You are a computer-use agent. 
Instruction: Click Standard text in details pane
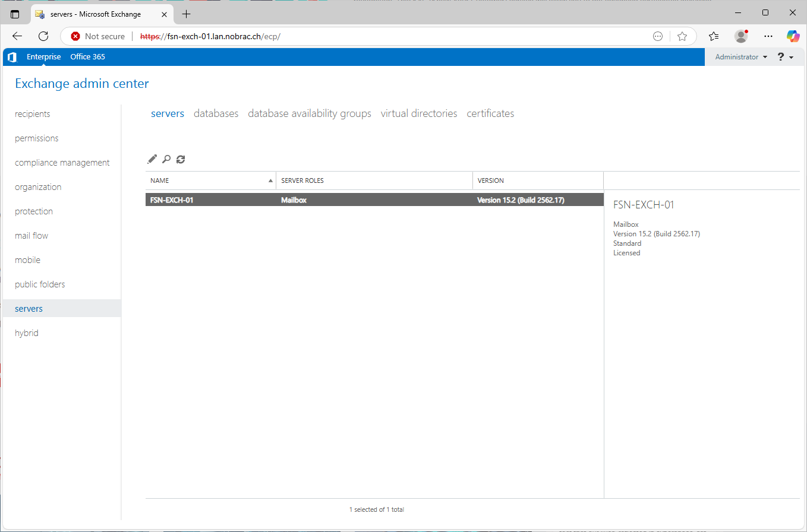pyautogui.click(x=627, y=243)
